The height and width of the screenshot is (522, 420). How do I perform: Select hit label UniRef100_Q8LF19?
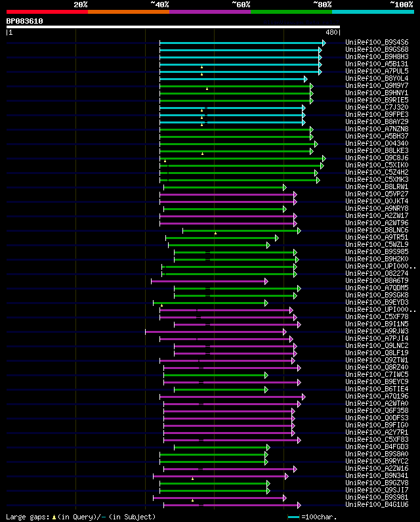[x=377, y=353]
